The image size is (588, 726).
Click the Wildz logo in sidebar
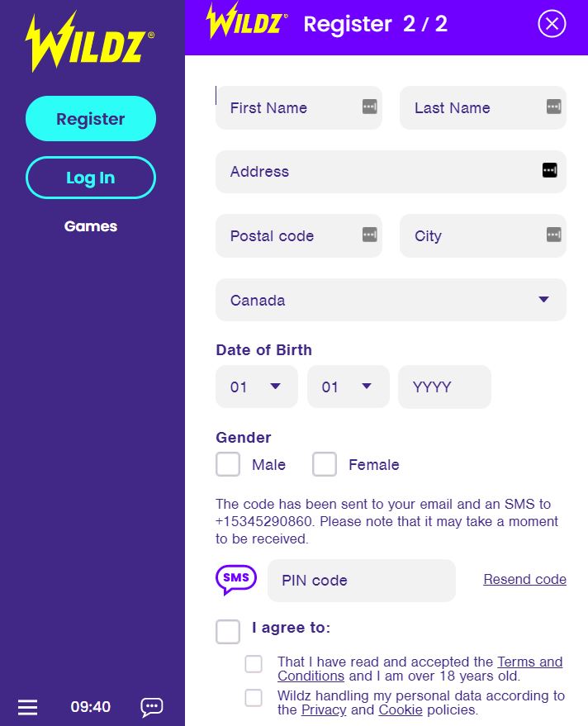coord(90,41)
